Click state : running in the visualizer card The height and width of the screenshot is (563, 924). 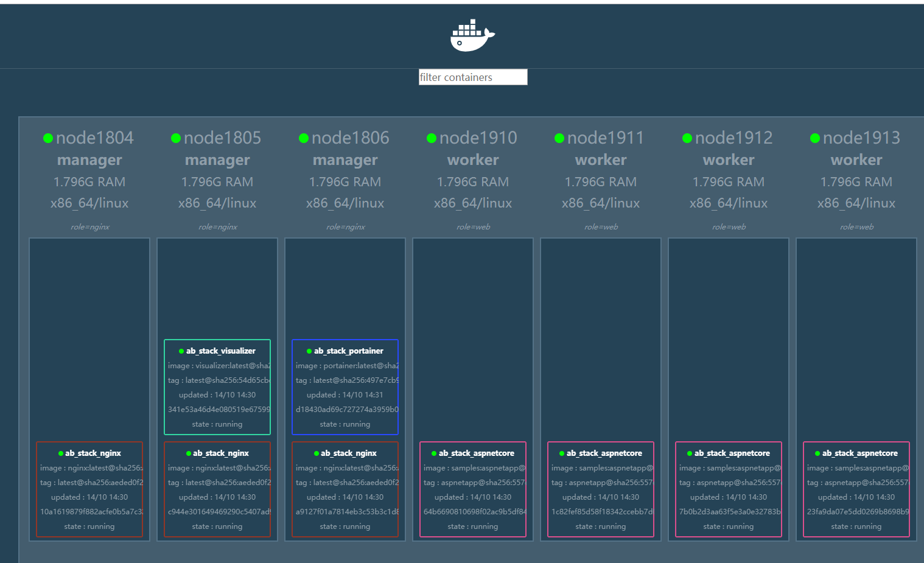(x=217, y=424)
